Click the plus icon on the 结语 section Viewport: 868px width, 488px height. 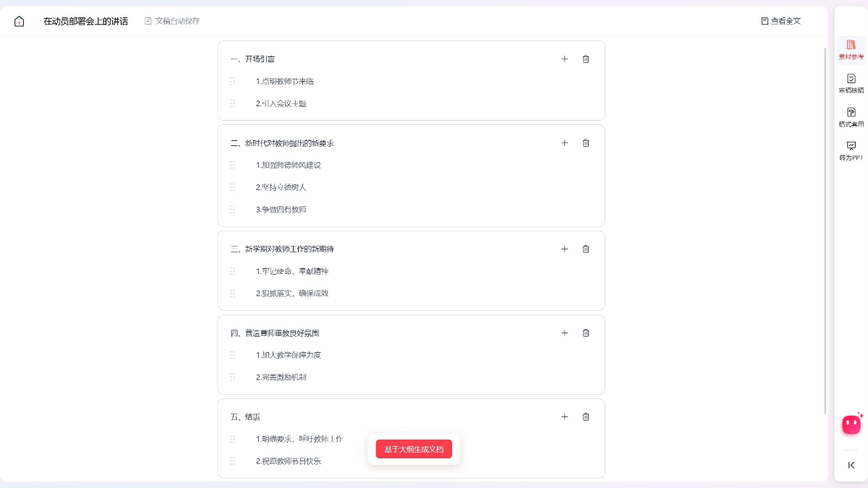coord(565,416)
